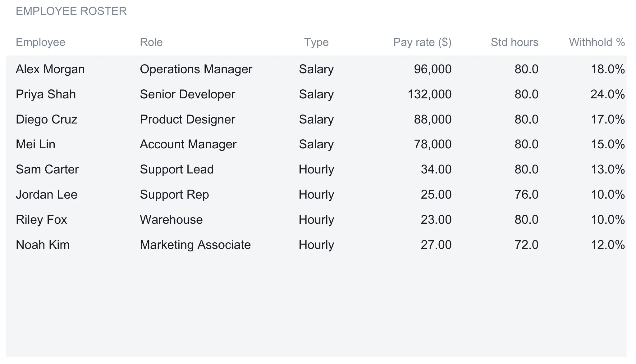
Task: Click the Withhold % column header
Action: 597,42
